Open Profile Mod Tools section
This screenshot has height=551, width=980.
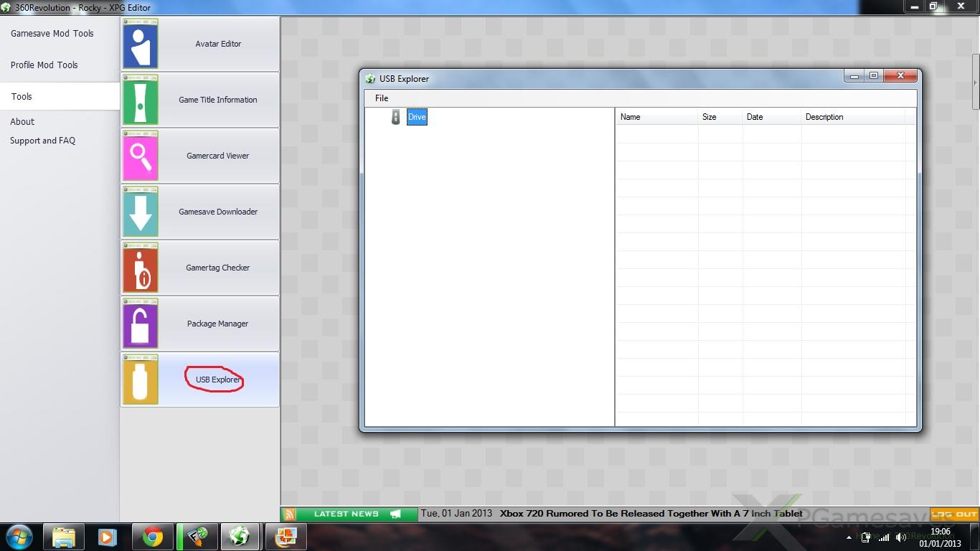coord(44,65)
